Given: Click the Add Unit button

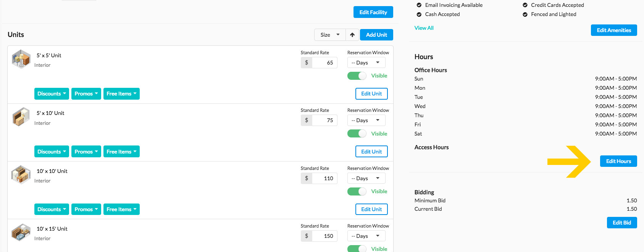Looking at the screenshot, I should tap(376, 35).
